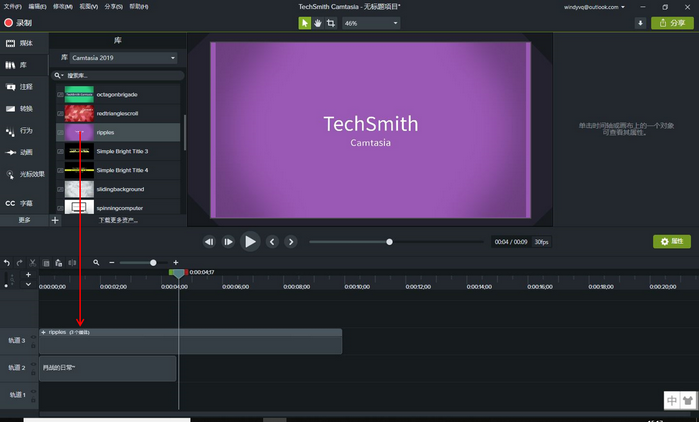This screenshot has width=699, height=422.
Task: Jump to next media clip
Action: (291, 242)
